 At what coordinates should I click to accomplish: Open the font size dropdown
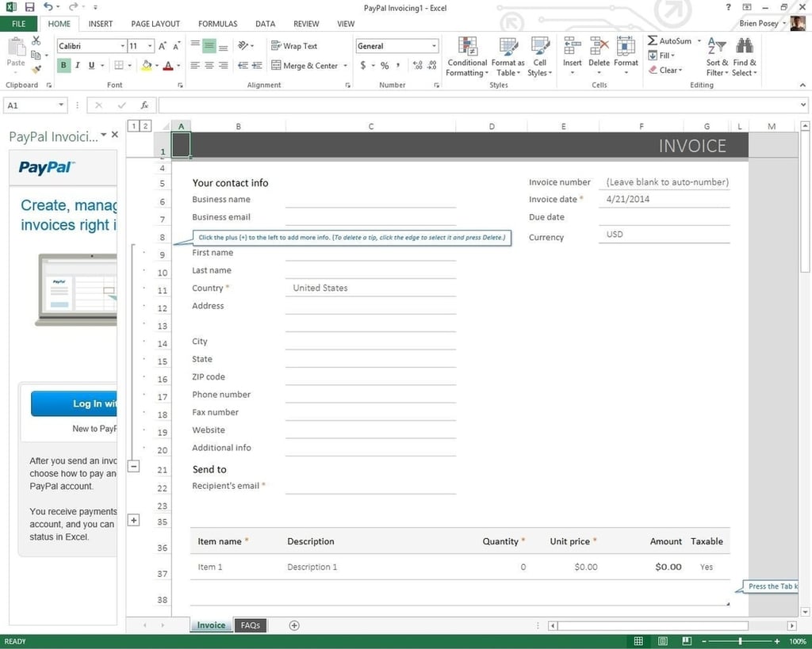pyautogui.click(x=150, y=46)
